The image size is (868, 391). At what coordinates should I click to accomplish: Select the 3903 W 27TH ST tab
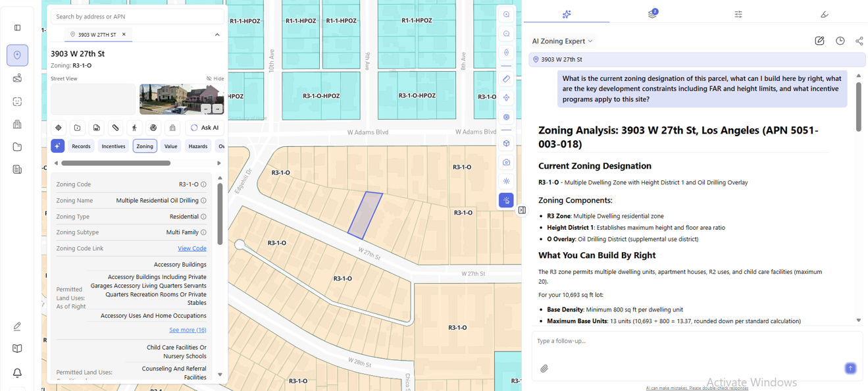pos(97,34)
